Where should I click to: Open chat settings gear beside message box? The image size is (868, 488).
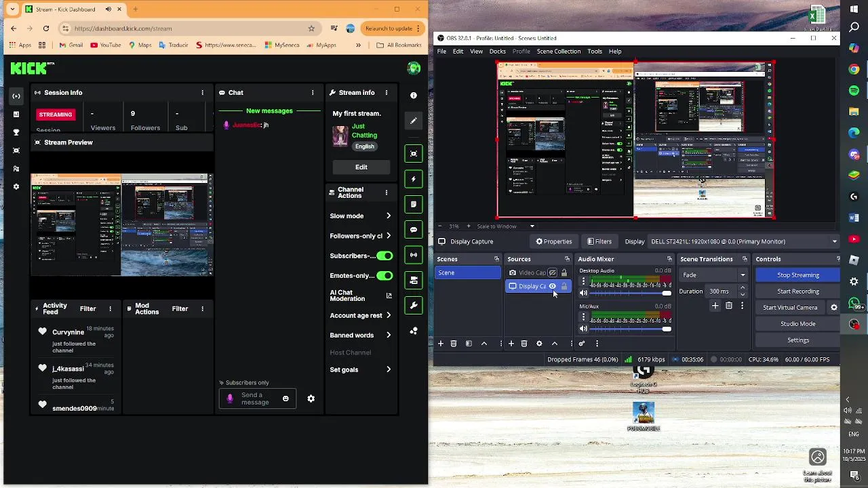(x=311, y=399)
